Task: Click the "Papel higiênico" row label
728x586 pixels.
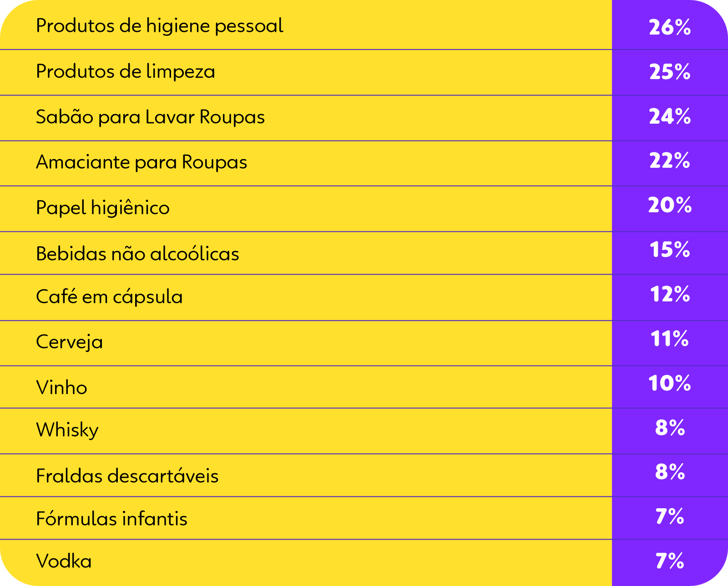Action: (x=103, y=208)
